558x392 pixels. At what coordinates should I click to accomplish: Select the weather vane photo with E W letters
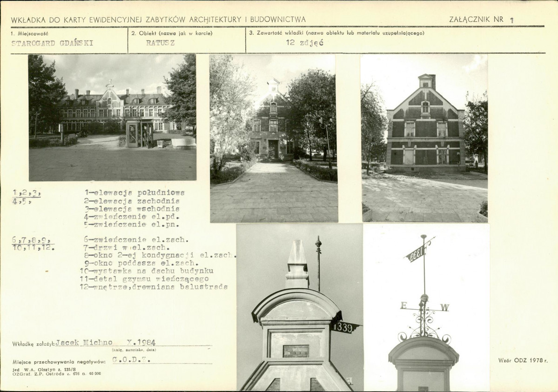tap(425, 307)
